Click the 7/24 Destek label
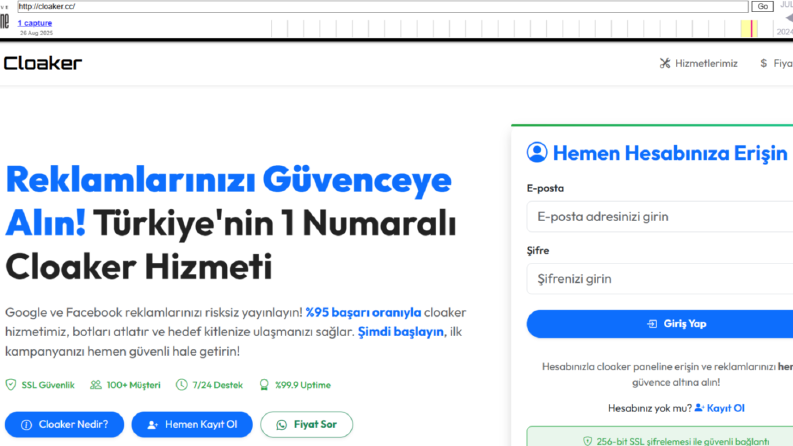The width and height of the screenshot is (793, 446). click(x=217, y=385)
